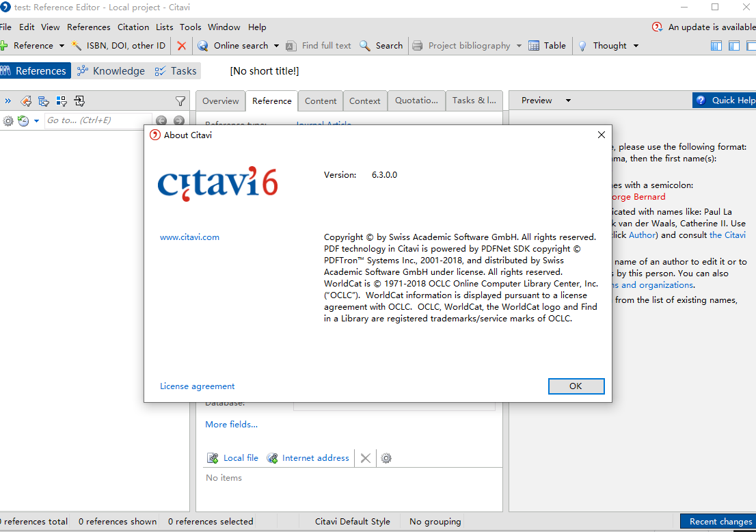The height and width of the screenshot is (532, 756).
Task: Open the Lists menu
Action: click(x=165, y=27)
